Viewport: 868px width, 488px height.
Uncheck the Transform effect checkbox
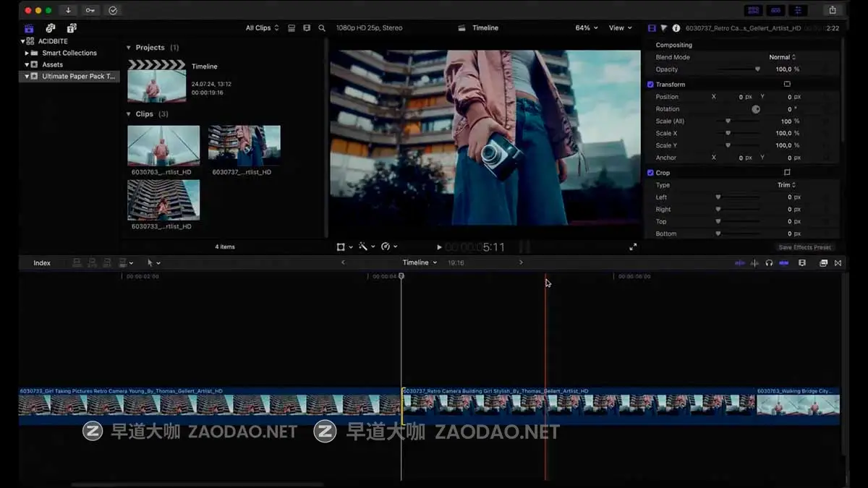(x=650, y=84)
